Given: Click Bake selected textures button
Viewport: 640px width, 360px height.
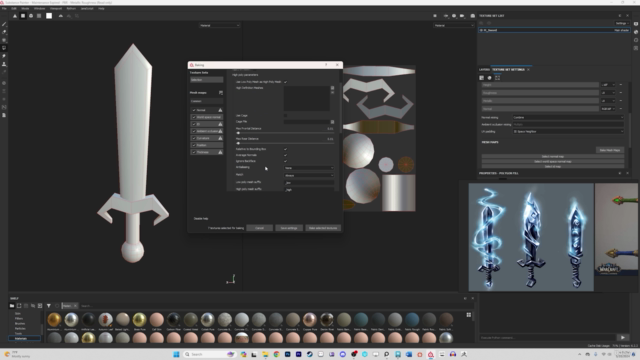Looking at the screenshot, I should pyautogui.click(x=323, y=228).
